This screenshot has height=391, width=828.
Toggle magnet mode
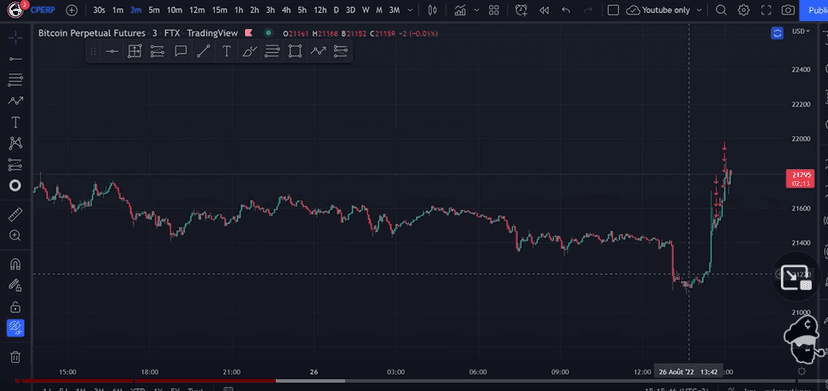[x=15, y=264]
